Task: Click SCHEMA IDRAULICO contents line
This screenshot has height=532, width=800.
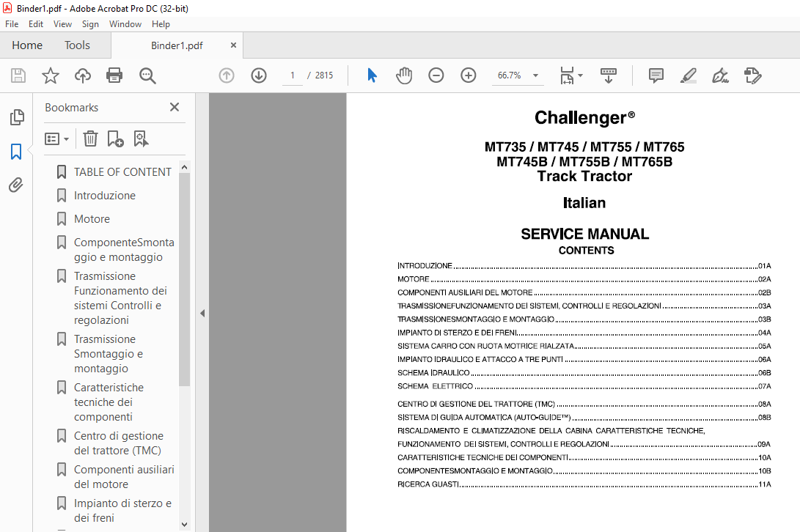Action: coord(584,373)
